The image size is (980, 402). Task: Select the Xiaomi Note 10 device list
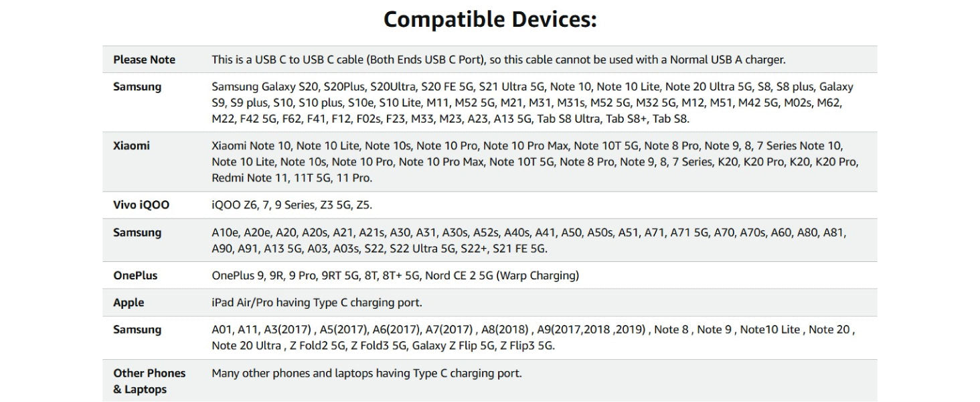point(534,161)
